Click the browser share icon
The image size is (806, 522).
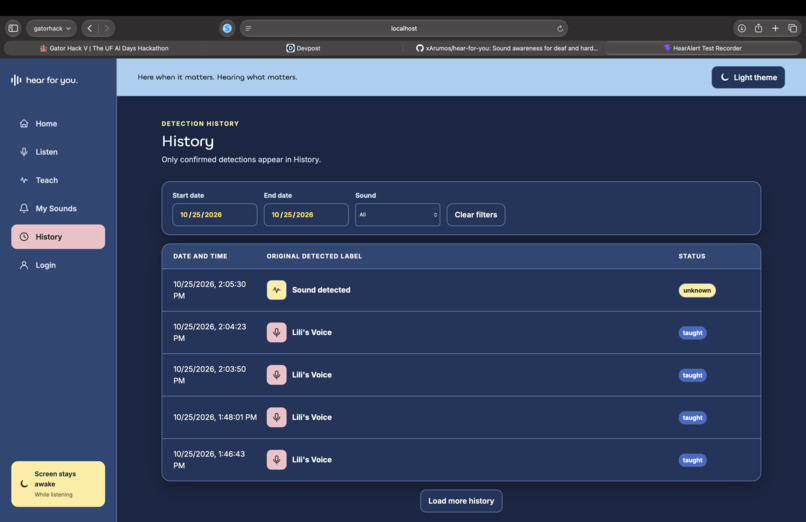pos(758,28)
